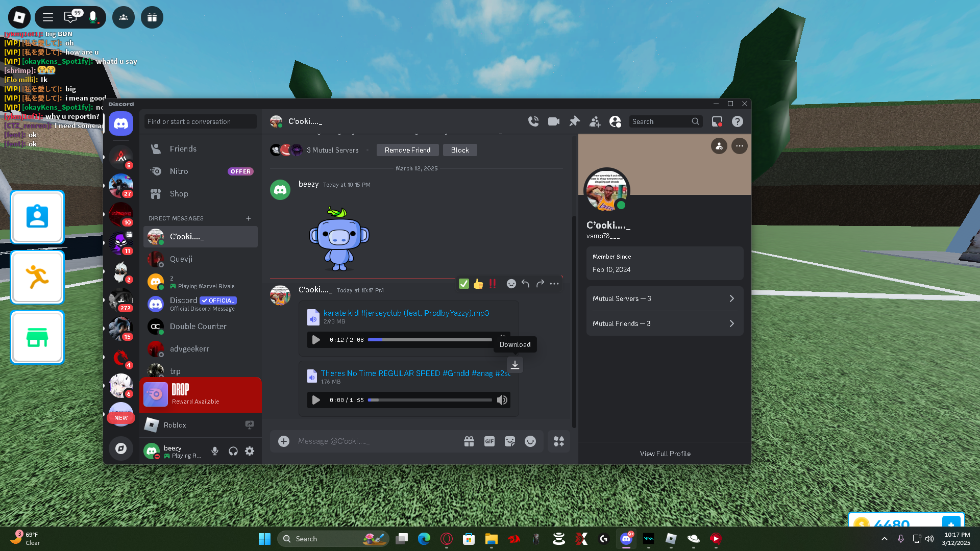Expand Mutual Servers list
Screen dimensions: 980x551
point(665,298)
